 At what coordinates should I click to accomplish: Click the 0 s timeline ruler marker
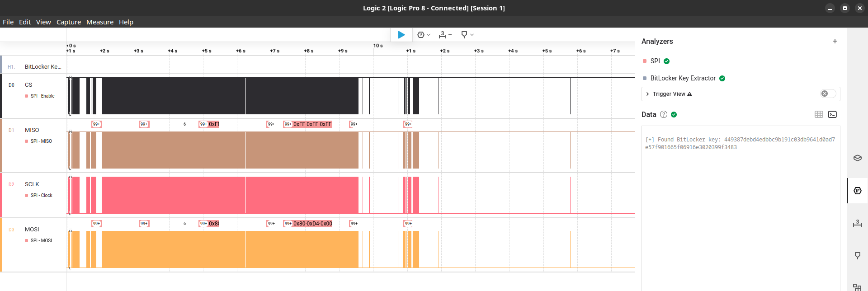pos(71,46)
